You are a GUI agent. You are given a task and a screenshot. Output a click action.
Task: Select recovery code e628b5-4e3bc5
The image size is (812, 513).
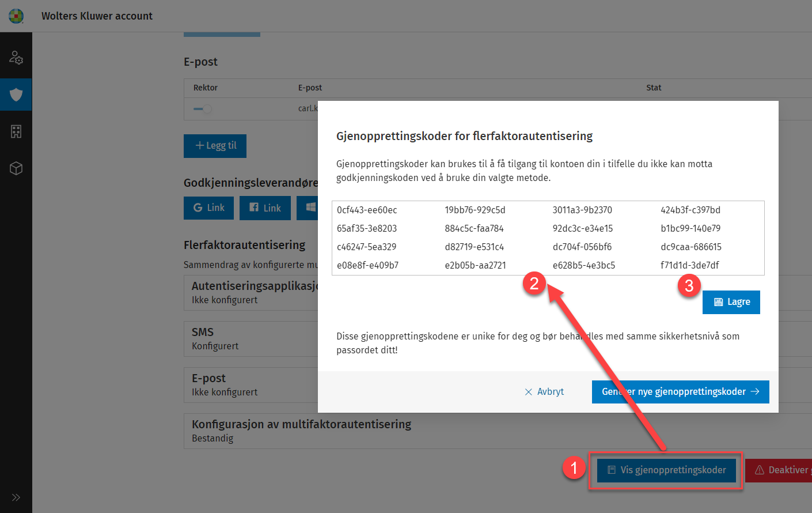[x=584, y=265]
